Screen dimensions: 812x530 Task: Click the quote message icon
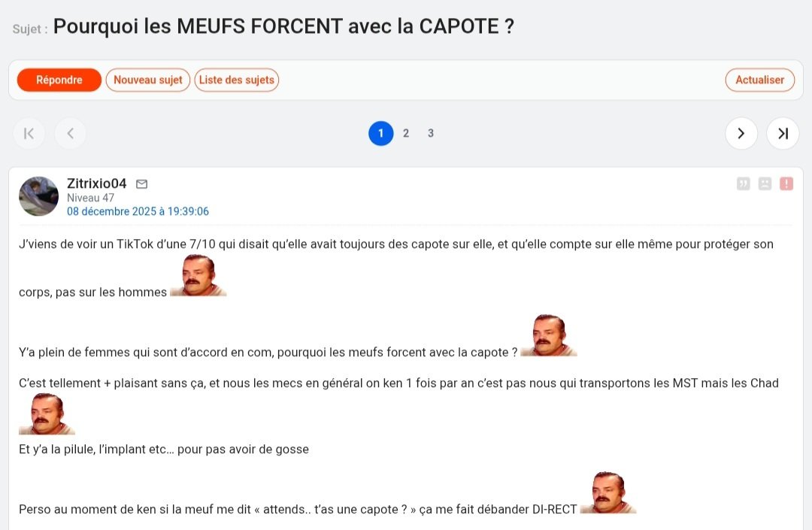tap(744, 183)
